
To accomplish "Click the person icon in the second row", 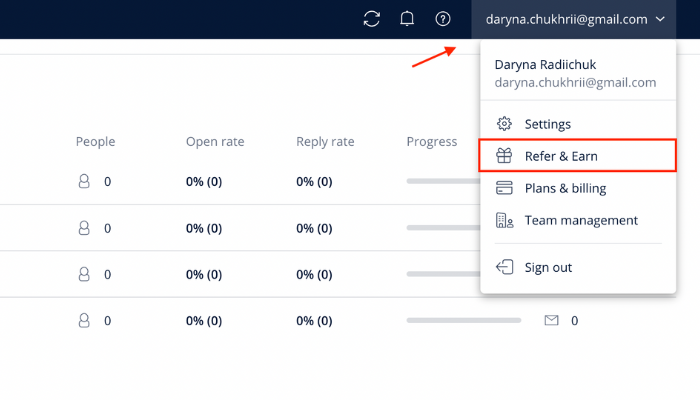I will (84, 228).
